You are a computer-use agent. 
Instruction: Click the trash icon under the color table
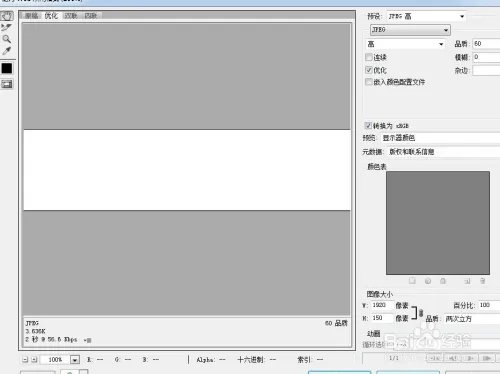pos(482,281)
